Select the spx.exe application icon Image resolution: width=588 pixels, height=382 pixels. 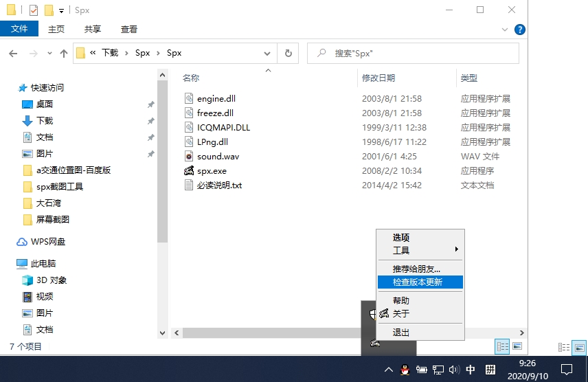[x=189, y=171]
